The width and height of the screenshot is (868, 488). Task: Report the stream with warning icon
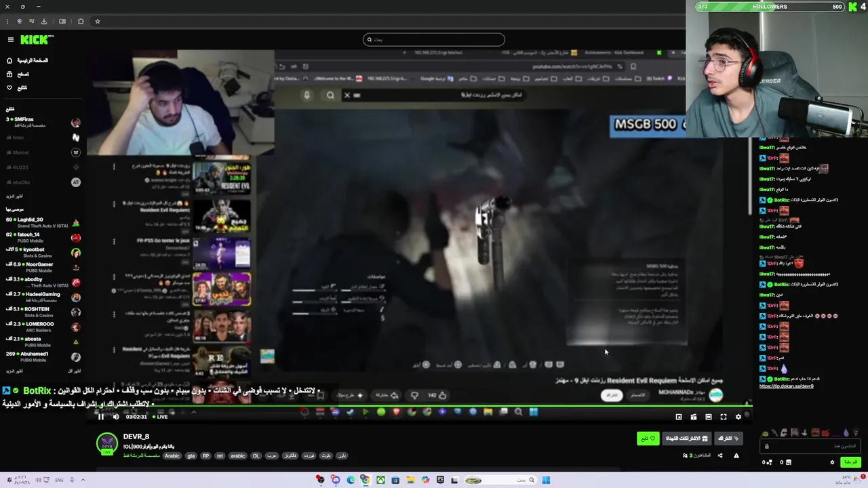736,455
